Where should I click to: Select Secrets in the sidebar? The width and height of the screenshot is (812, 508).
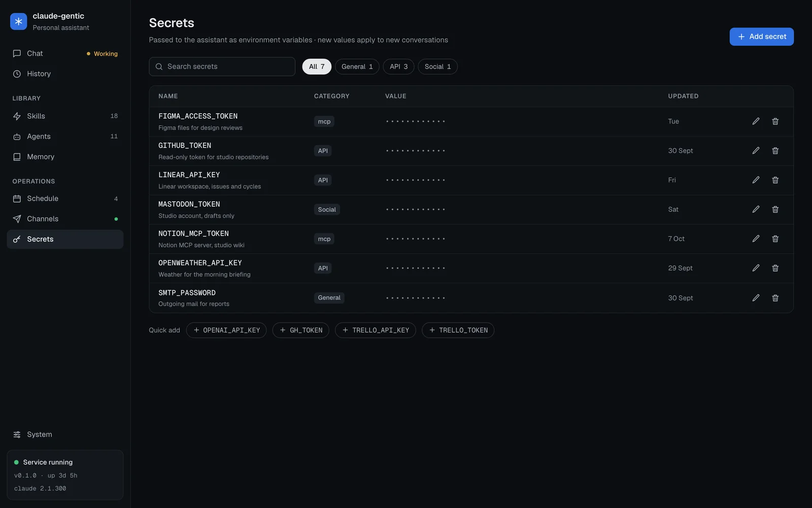(x=65, y=239)
